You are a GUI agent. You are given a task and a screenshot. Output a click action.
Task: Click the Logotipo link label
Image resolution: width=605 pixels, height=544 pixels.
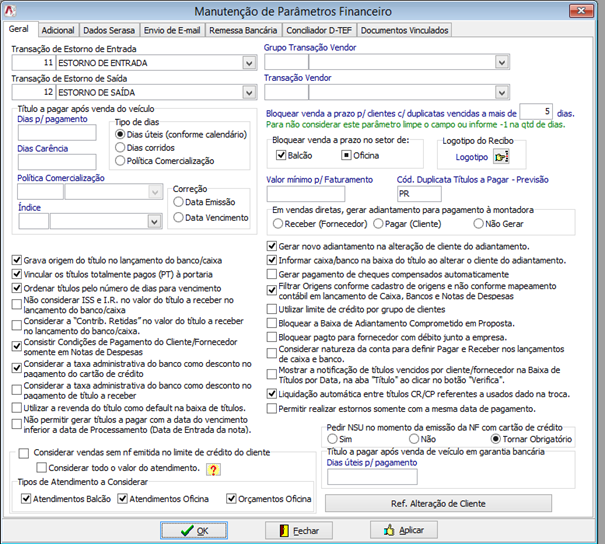[471, 157]
